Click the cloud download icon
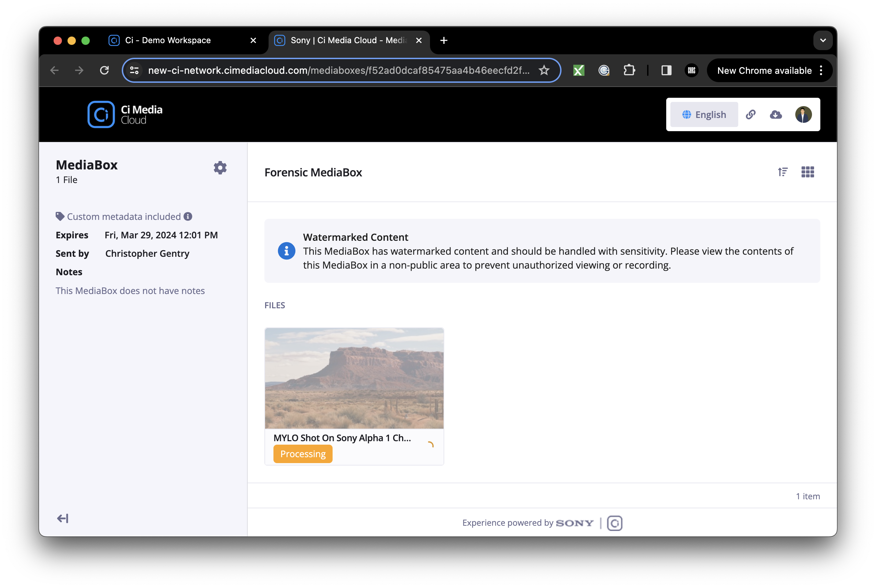This screenshot has height=588, width=876. click(776, 114)
